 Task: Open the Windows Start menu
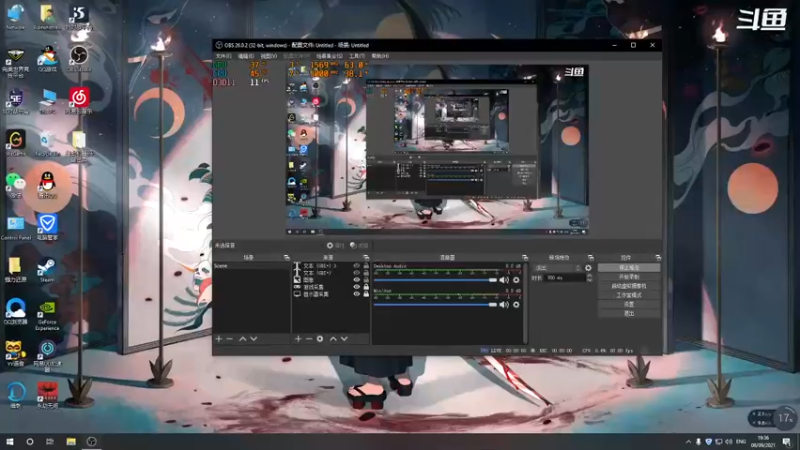pos(9,441)
